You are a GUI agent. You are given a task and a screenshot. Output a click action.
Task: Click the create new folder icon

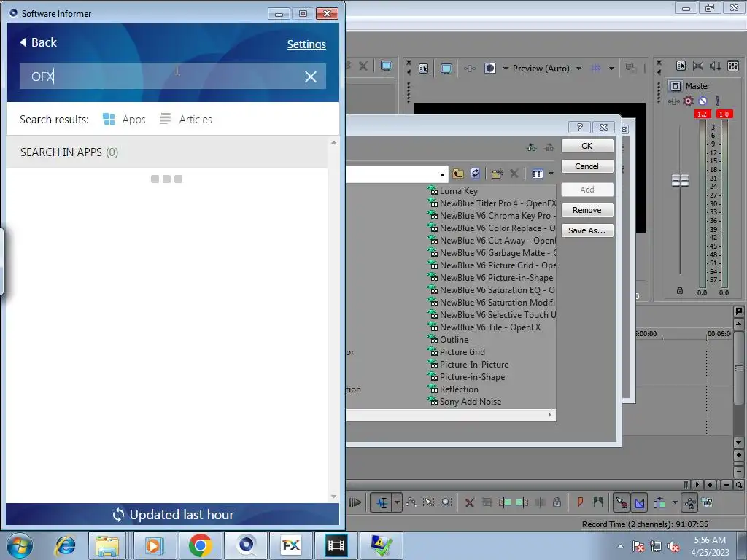click(497, 174)
